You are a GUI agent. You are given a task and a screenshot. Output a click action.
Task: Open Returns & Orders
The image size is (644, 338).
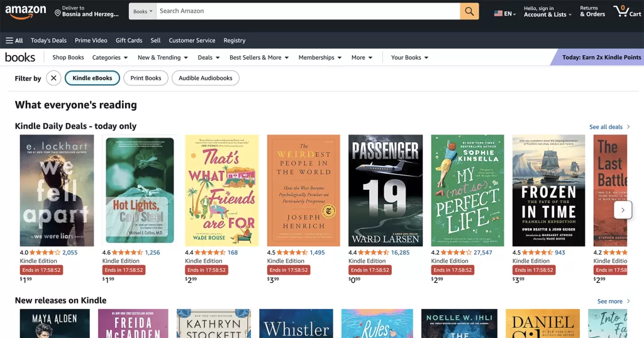592,11
